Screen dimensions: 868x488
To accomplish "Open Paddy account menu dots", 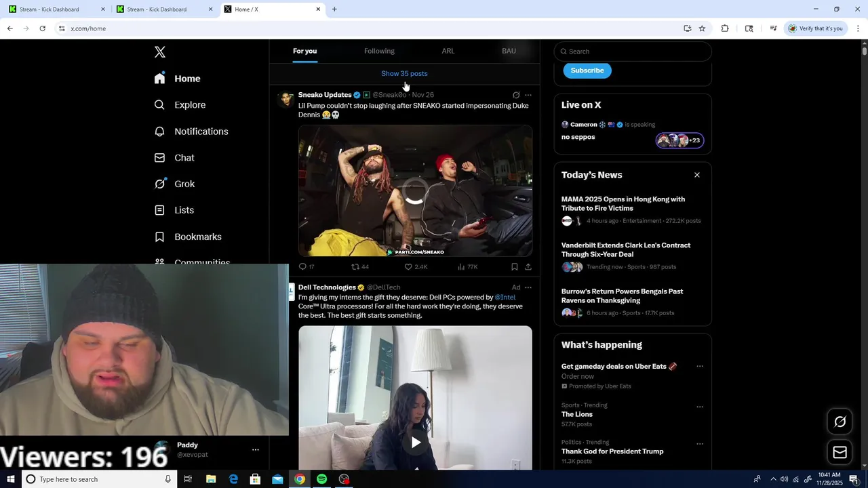I will [x=256, y=449].
